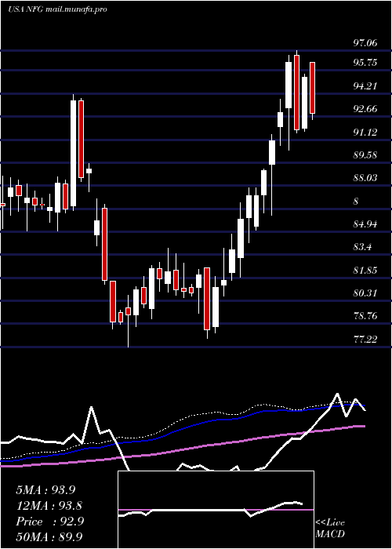Viewport: 392px width, 549px height.
Task: Select the 97.06 price axis label
Action: (x=365, y=43)
